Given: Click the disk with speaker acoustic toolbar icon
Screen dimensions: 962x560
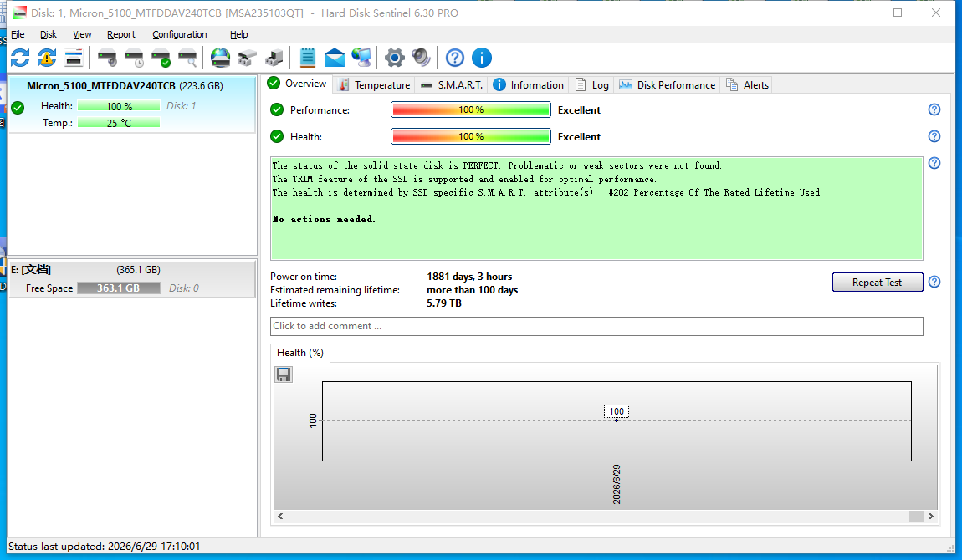Looking at the screenshot, I should tap(107, 59).
